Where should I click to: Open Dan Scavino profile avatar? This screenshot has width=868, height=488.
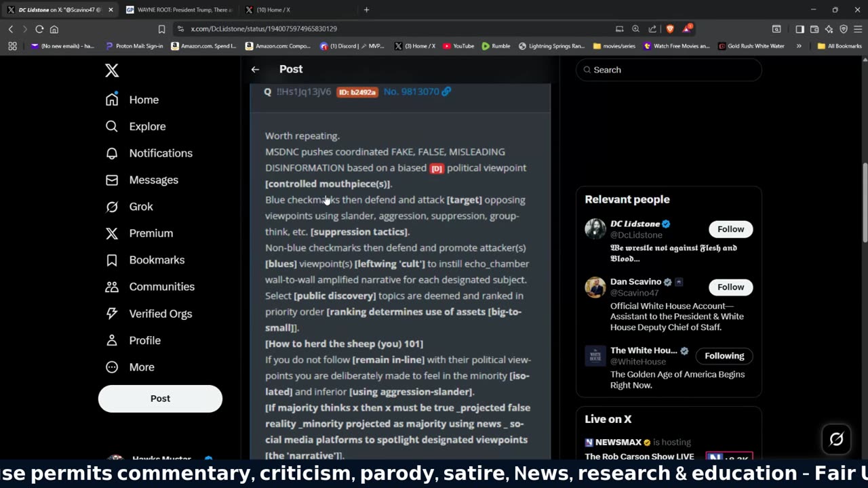tap(595, 287)
